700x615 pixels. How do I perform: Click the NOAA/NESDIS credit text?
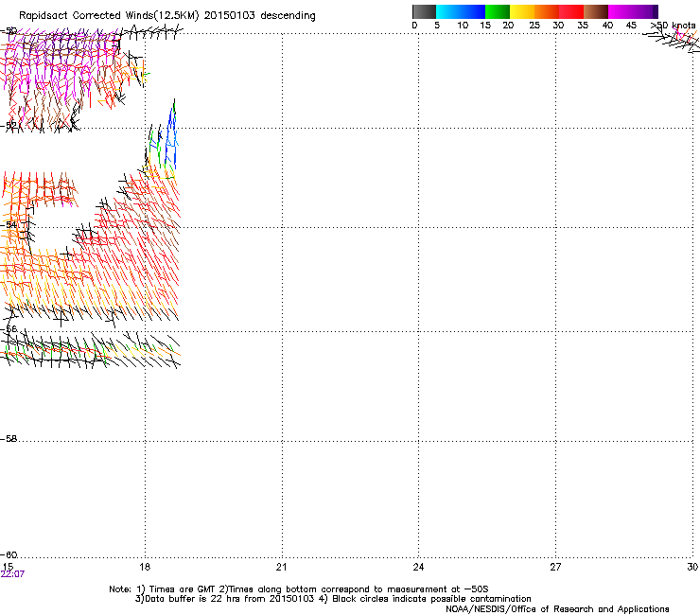pos(557,609)
